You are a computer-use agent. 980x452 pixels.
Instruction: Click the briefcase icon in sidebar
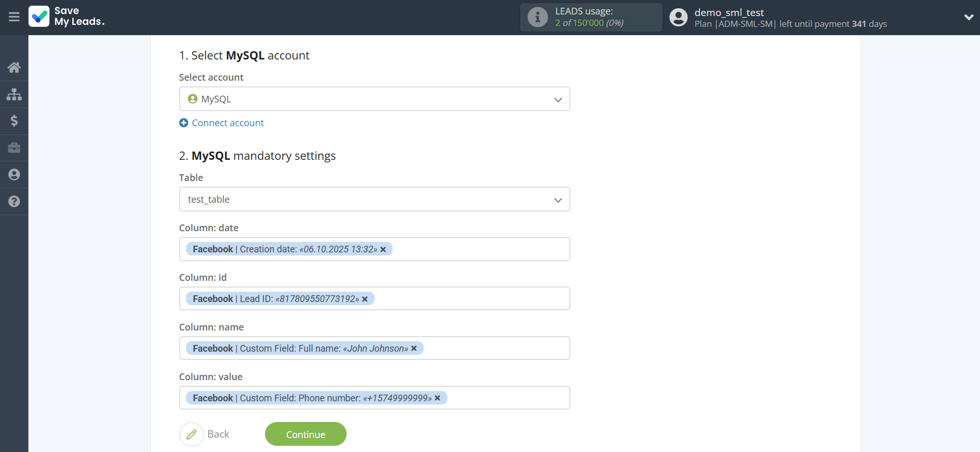(14, 148)
